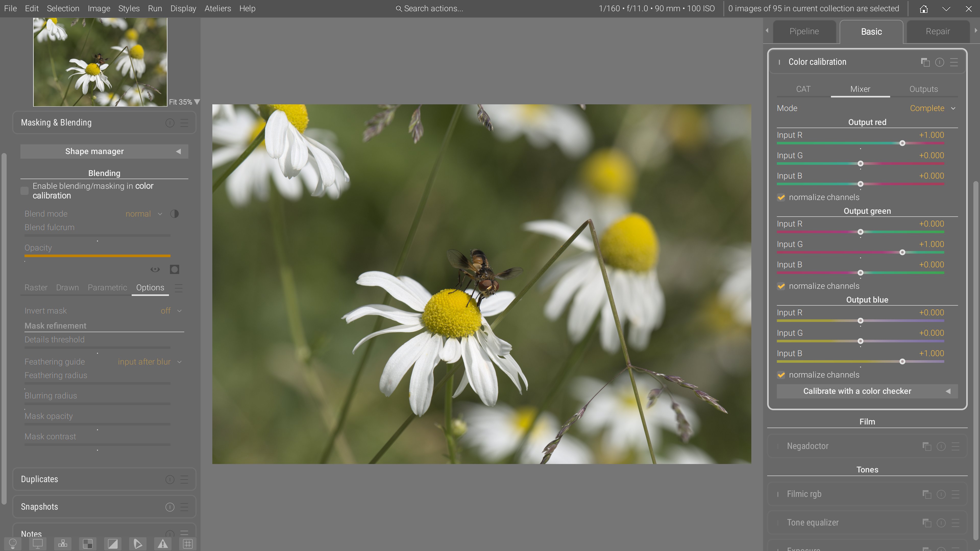This screenshot has height=551, width=980.
Task: Toggle raw overexposed checkerboard indicator
Action: point(88,544)
